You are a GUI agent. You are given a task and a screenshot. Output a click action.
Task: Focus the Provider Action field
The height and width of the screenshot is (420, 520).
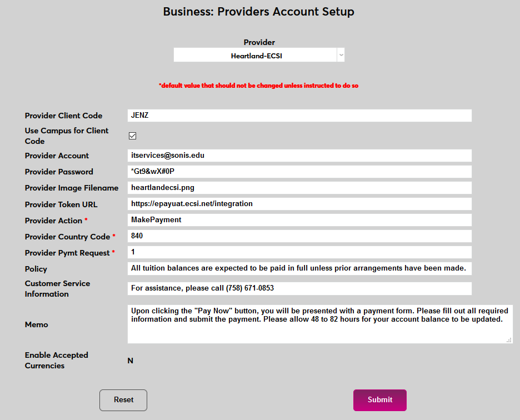(299, 220)
